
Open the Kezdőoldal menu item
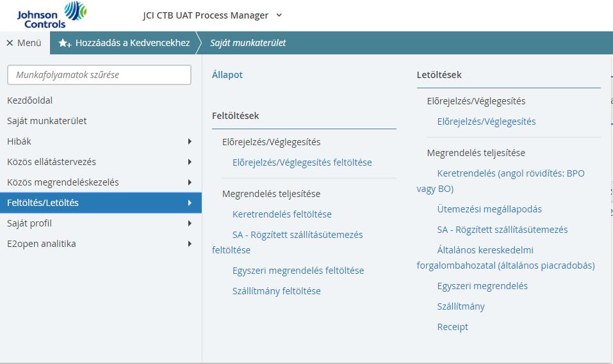(x=29, y=100)
